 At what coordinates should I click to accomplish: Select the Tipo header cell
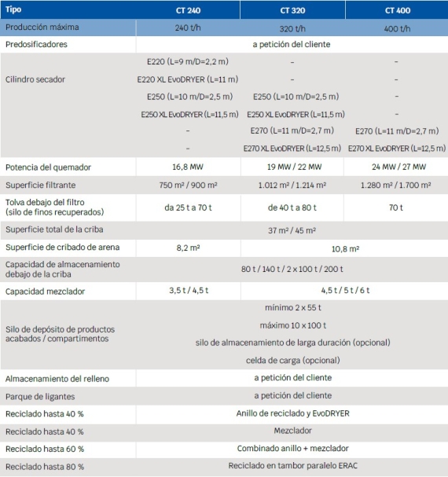[68, 9]
